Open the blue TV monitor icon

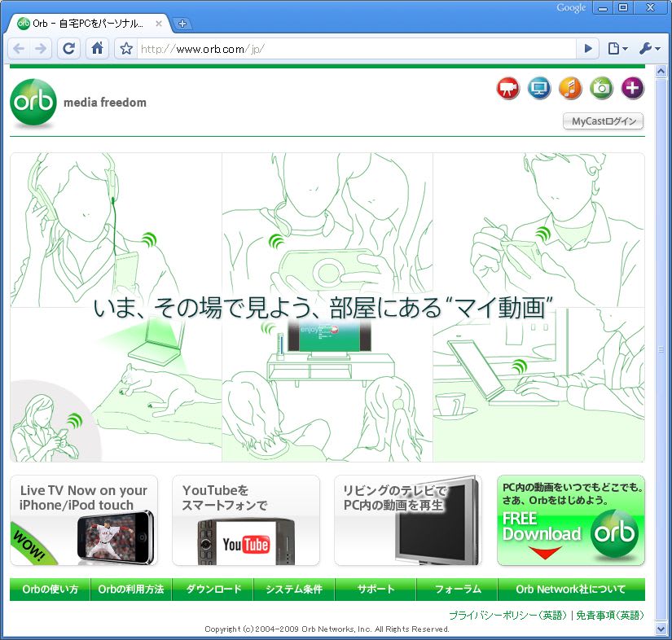coord(539,88)
